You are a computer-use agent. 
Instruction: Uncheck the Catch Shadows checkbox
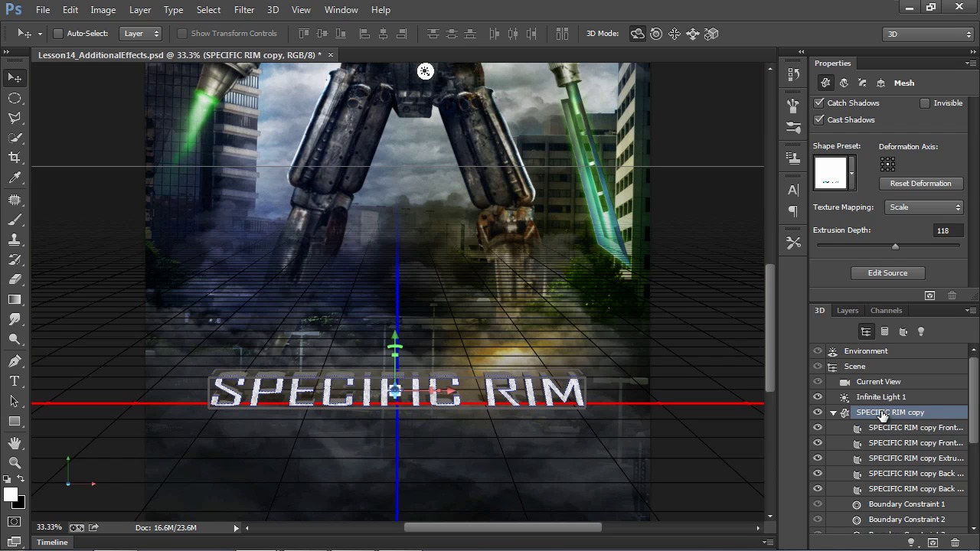tap(820, 103)
